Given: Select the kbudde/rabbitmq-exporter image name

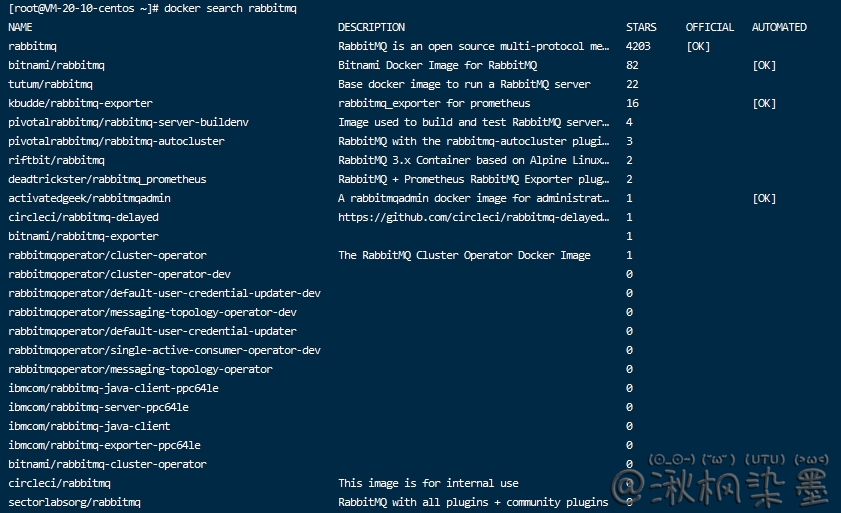Looking at the screenshot, I should pyautogui.click(x=80, y=103).
